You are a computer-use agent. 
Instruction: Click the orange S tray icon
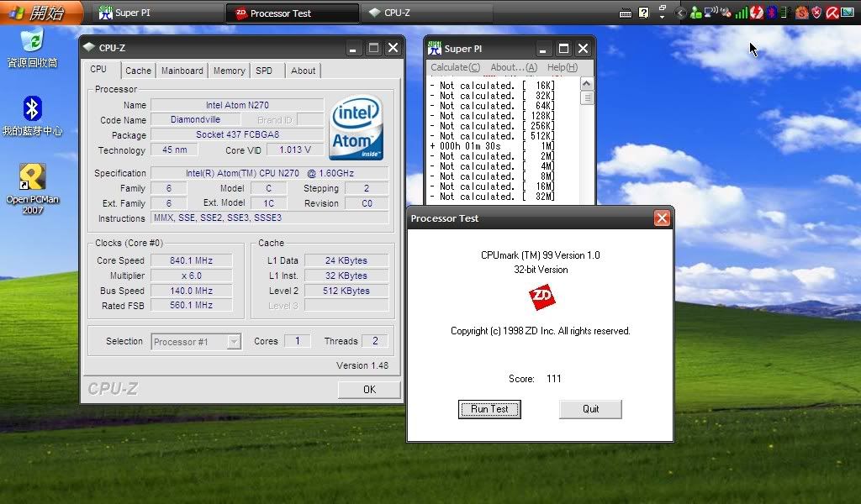point(801,12)
